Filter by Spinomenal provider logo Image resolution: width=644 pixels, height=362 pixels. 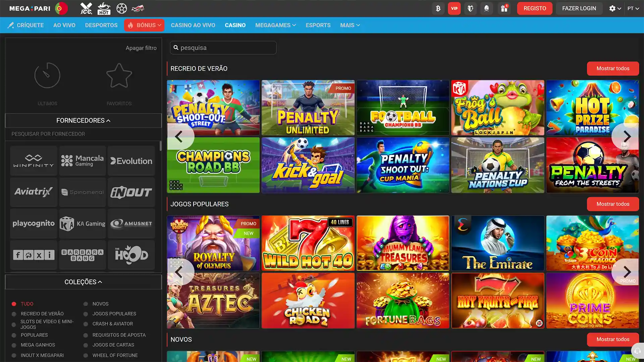pyautogui.click(x=83, y=192)
